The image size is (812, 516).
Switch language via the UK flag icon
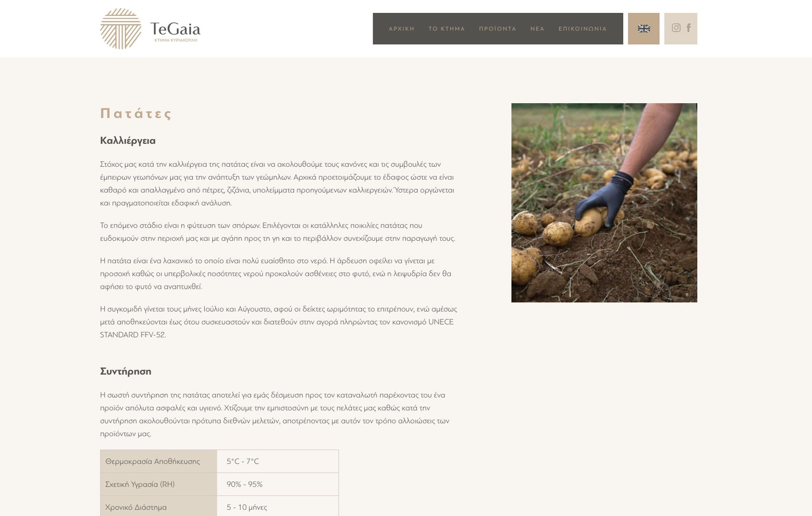[643, 29]
